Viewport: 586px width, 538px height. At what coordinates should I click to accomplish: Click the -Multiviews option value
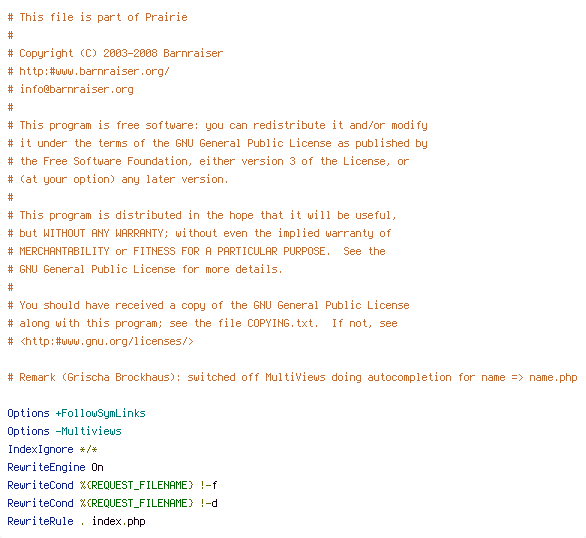pos(89,431)
